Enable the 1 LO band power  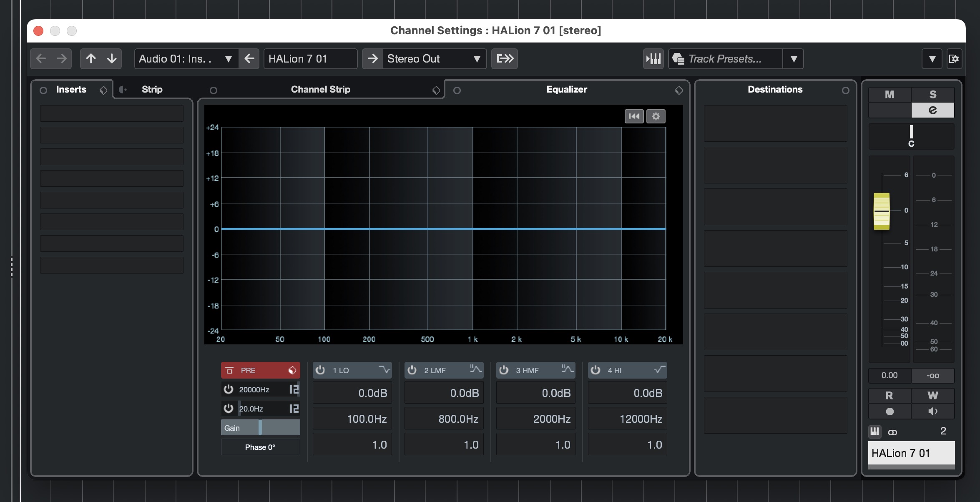320,370
